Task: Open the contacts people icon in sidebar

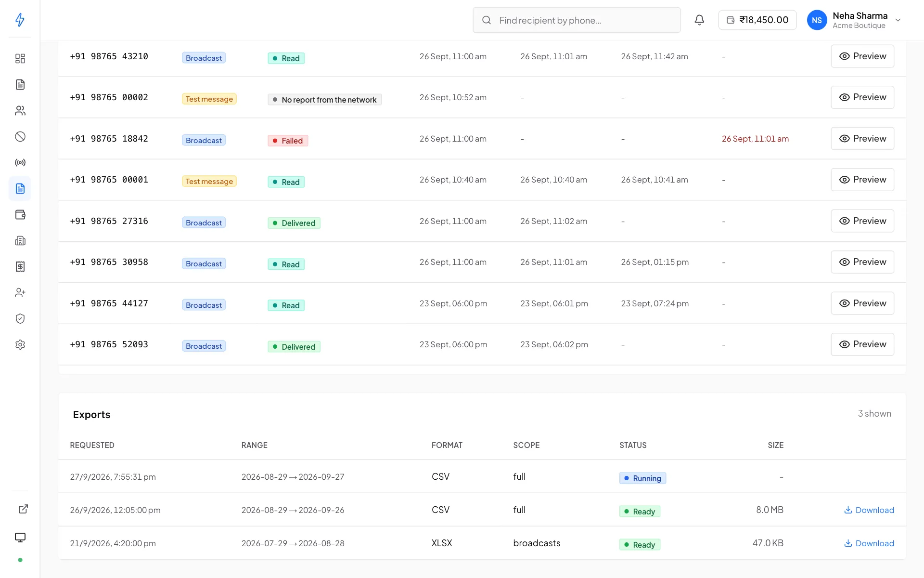Action: (20, 111)
